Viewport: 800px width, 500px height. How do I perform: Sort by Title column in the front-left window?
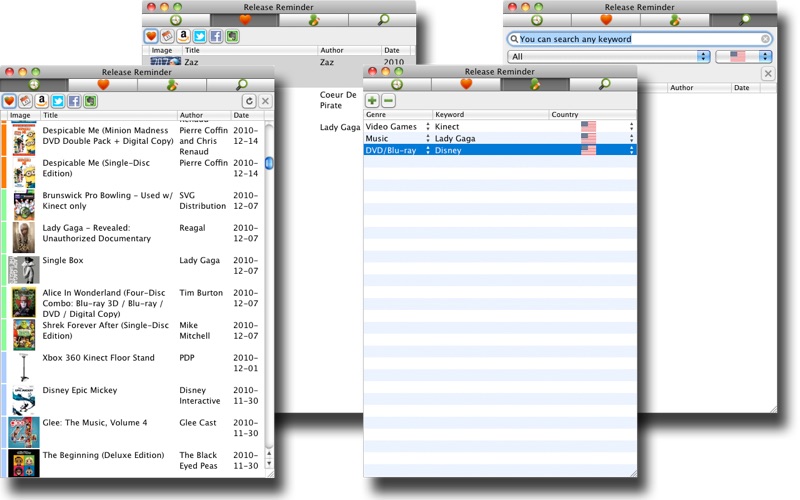109,115
